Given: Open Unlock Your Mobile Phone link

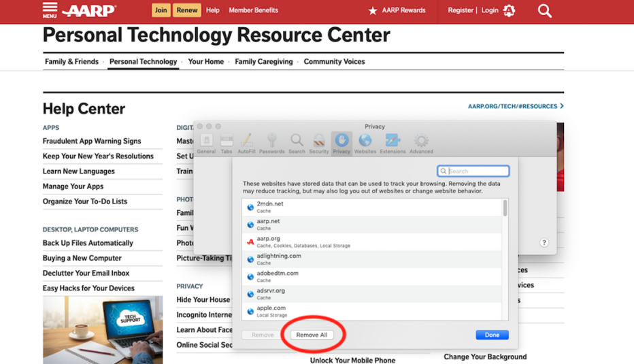Looking at the screenshot, I should pos(352,360).
